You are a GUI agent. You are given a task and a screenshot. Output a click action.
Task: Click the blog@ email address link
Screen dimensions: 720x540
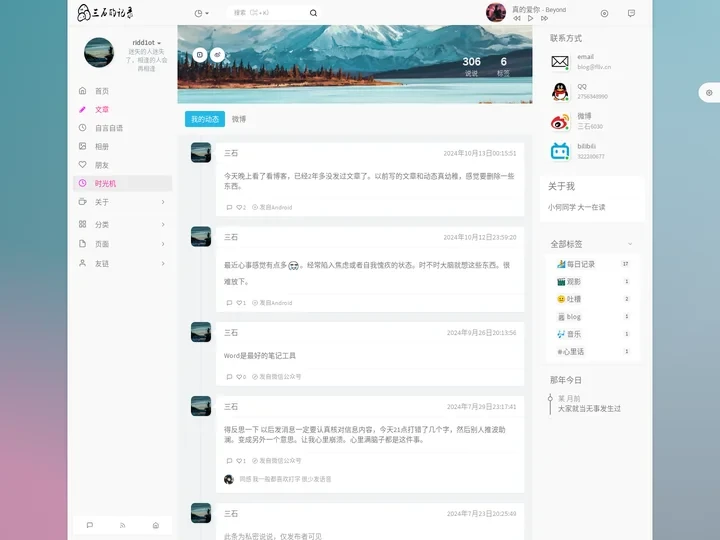(x=594, y=67)
